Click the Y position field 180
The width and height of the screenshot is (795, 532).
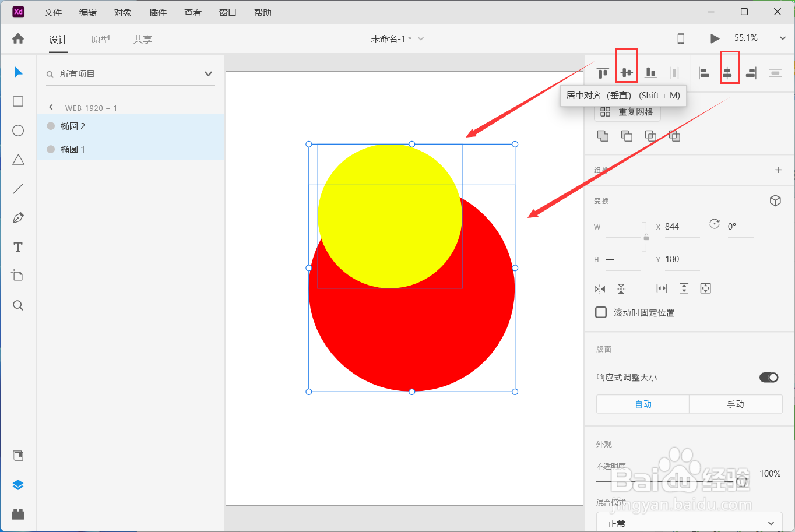[682, 259]
